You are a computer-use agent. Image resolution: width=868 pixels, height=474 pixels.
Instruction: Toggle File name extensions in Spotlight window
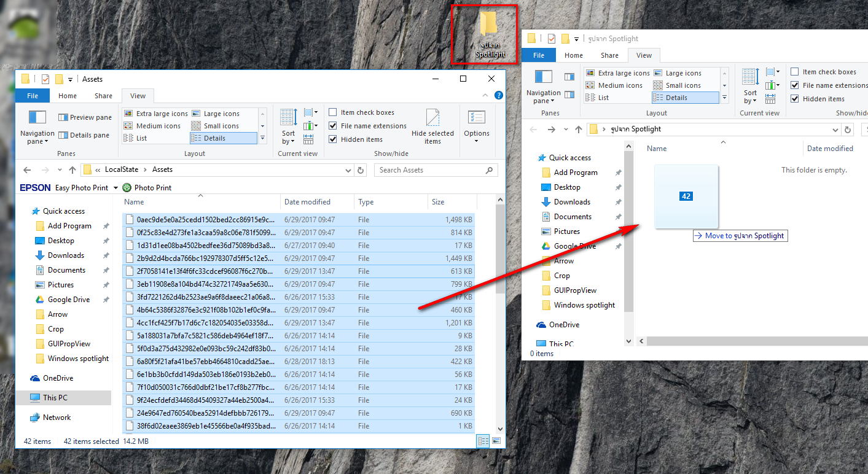(x=829, y=85)
